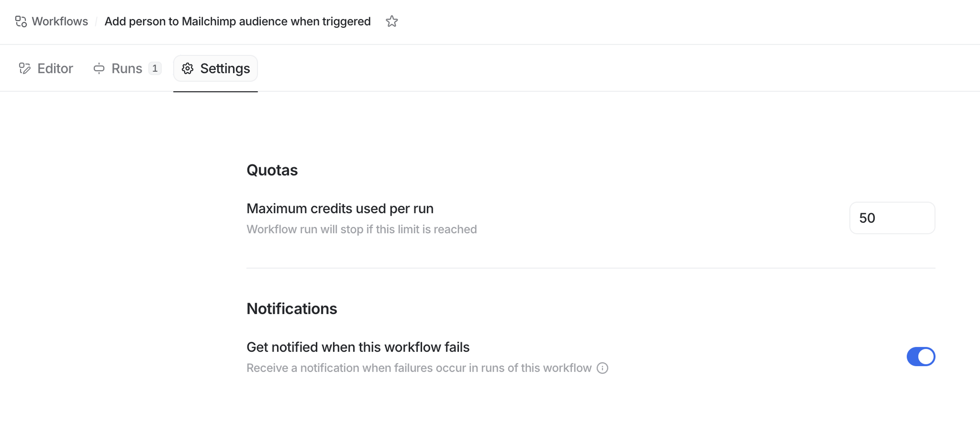Screen dimensions: 980x434
Task: Click the Settings gear icon
Action: point(188,69)
